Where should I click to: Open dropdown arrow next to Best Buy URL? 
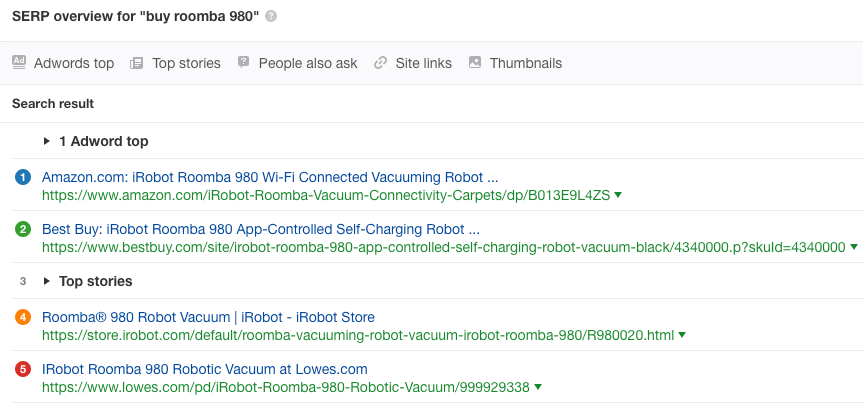tap(854, 247)
